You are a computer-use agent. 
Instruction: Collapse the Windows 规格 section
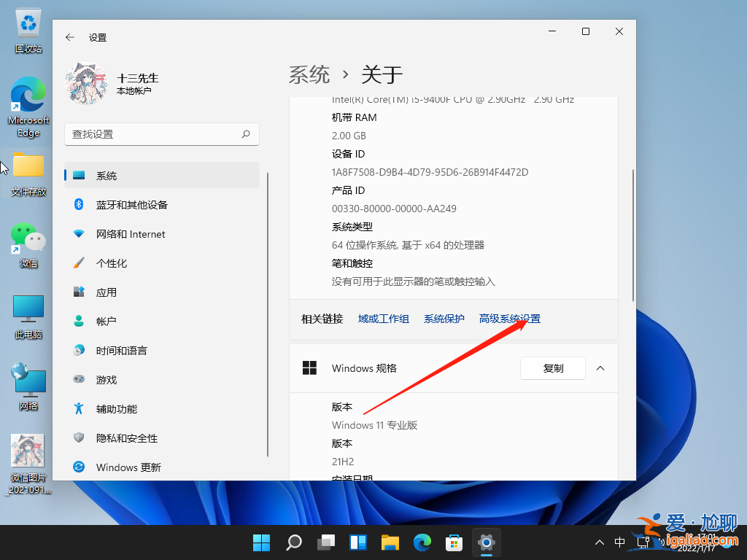point(600,368)
